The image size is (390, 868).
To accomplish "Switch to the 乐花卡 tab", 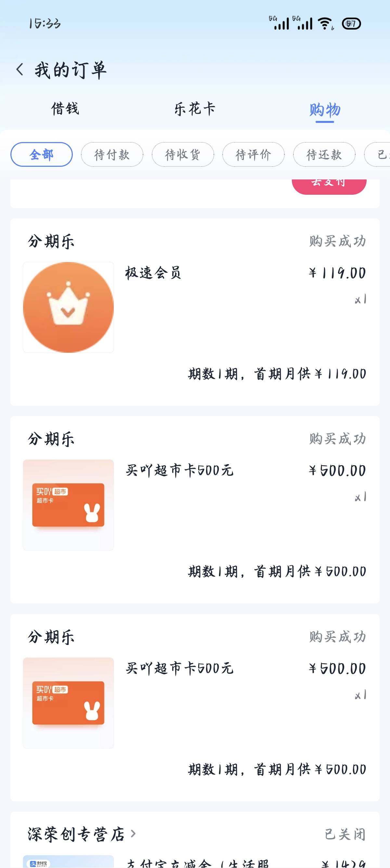I will tap(195, 109).
